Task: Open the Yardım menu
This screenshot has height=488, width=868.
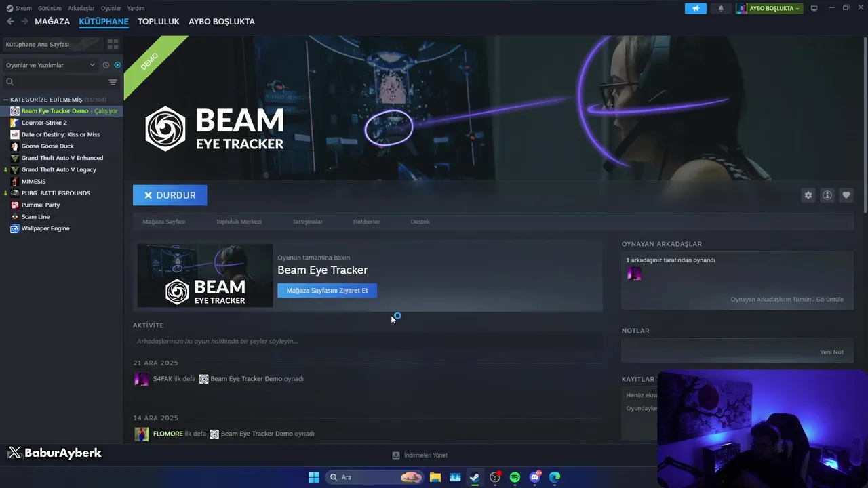Action: 136,8
